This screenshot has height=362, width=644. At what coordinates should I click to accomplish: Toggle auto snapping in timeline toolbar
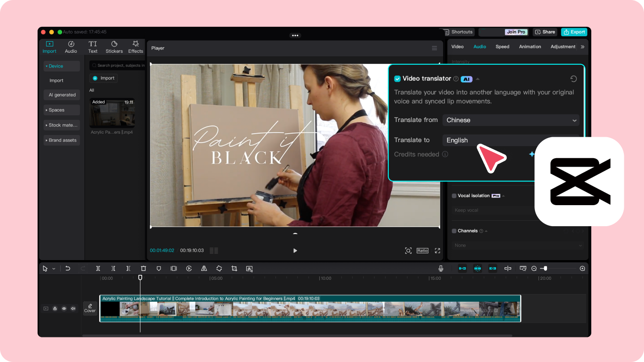click(x=478, y=269)
